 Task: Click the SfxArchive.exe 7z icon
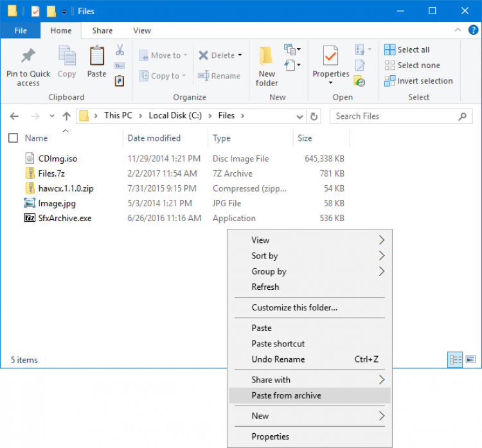[30, 218]
